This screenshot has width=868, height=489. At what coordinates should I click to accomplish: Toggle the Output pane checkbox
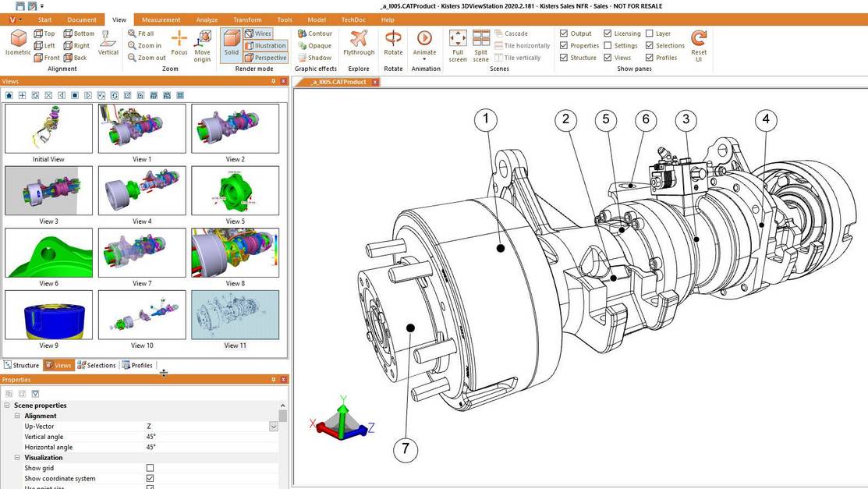point(564,34)
